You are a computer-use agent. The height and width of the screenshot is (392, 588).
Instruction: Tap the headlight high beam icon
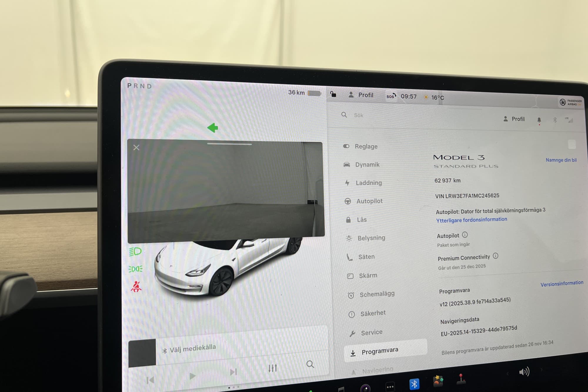point(135,251)
